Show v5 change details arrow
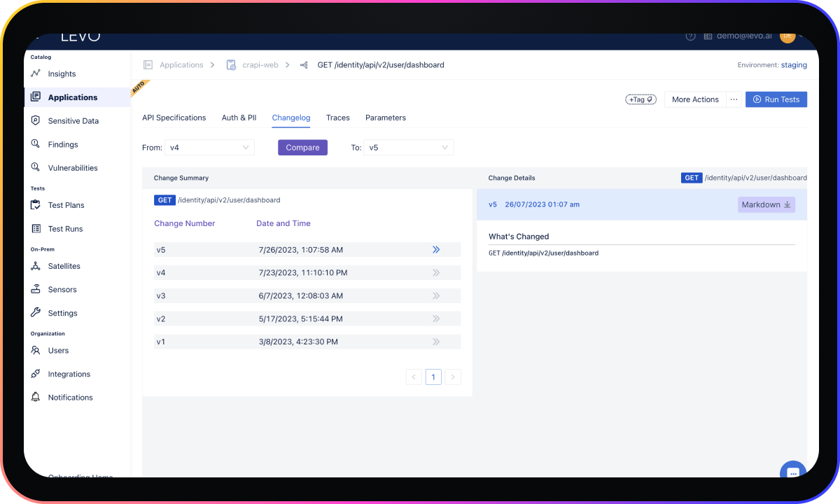The height and width of the screenshot is (504, 840). point(436,249)
